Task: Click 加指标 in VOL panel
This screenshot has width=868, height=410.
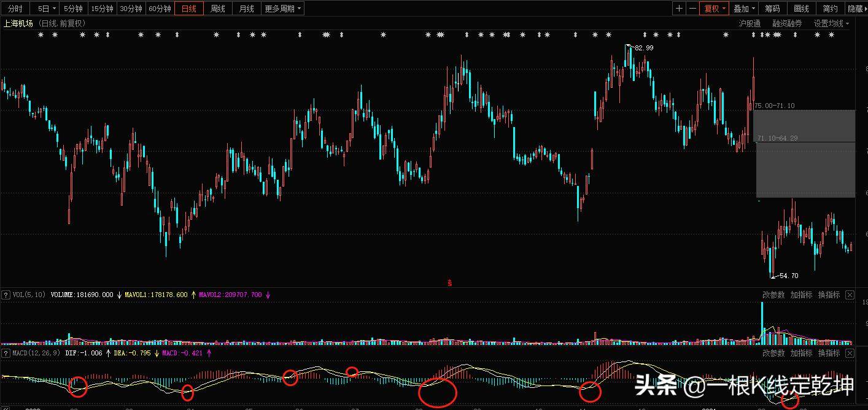Action: [801, 295]
